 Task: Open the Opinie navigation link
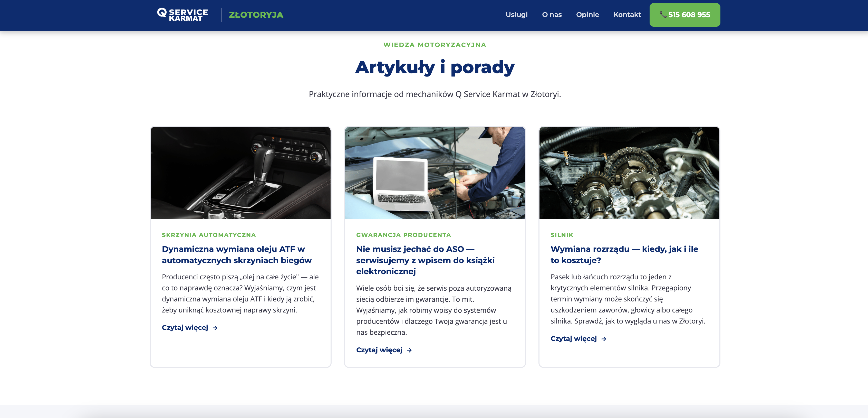click(x=587, y=14)
